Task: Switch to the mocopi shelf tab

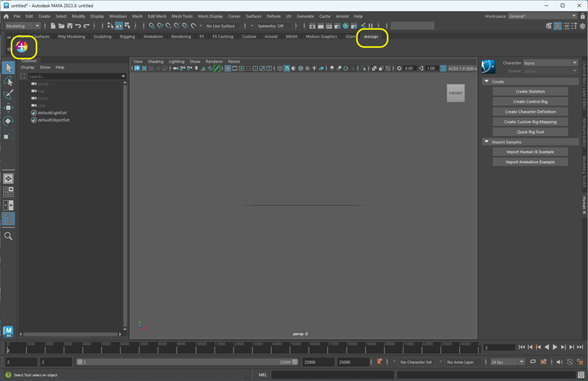Action: (x=371, y=36)
